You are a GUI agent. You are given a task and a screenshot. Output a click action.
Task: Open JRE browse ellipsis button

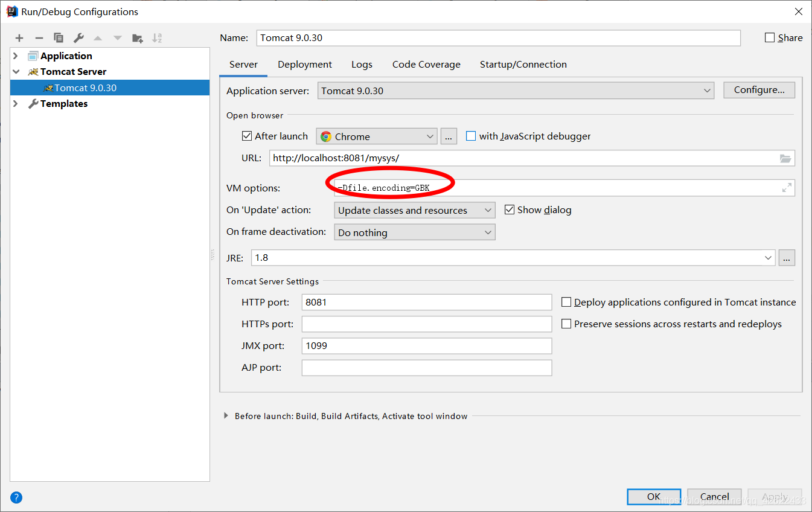[x=787, y=258]
